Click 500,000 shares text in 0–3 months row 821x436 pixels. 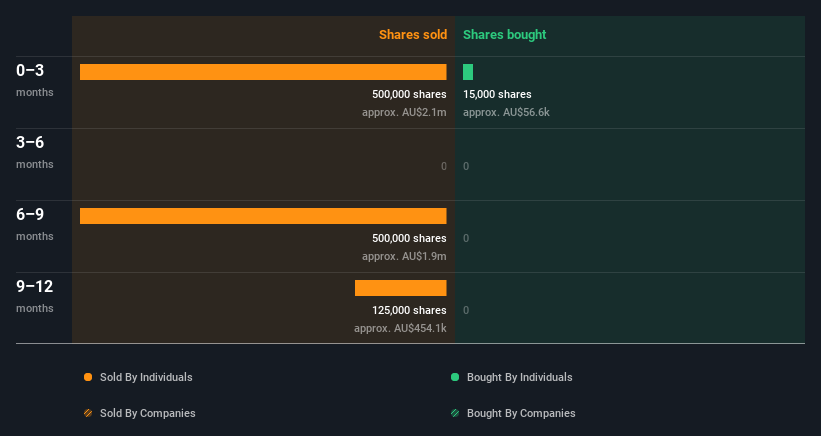[409, 94]
